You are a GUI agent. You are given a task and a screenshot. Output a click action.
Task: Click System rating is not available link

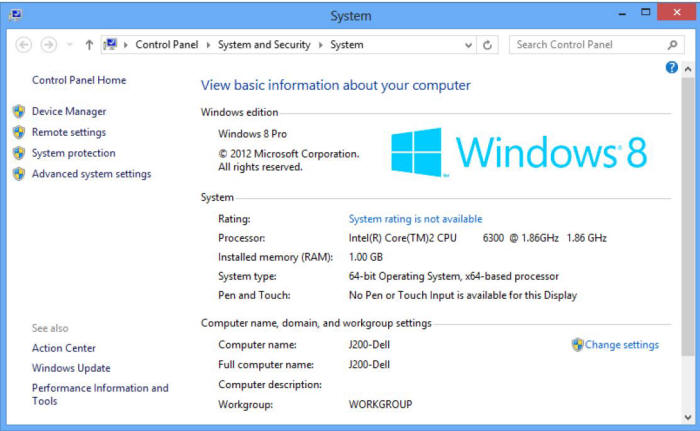tap(415, 219)
